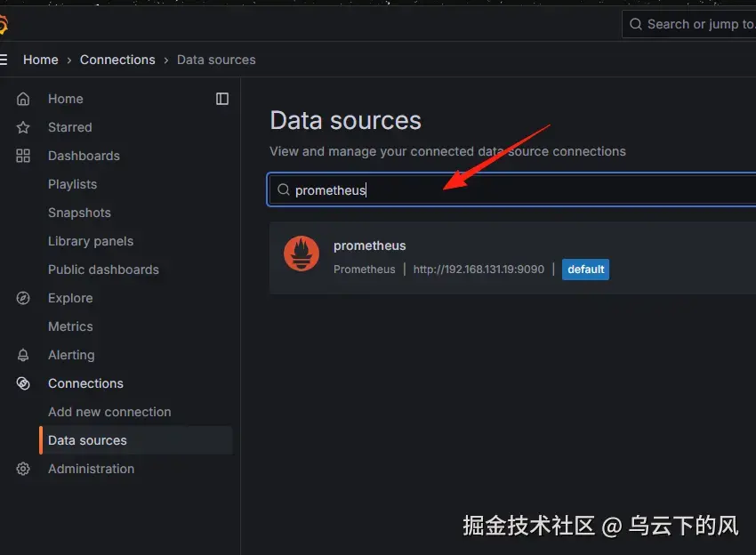Click the default badge on prometheus
The image size is (756, 555).
coord(585,269)
